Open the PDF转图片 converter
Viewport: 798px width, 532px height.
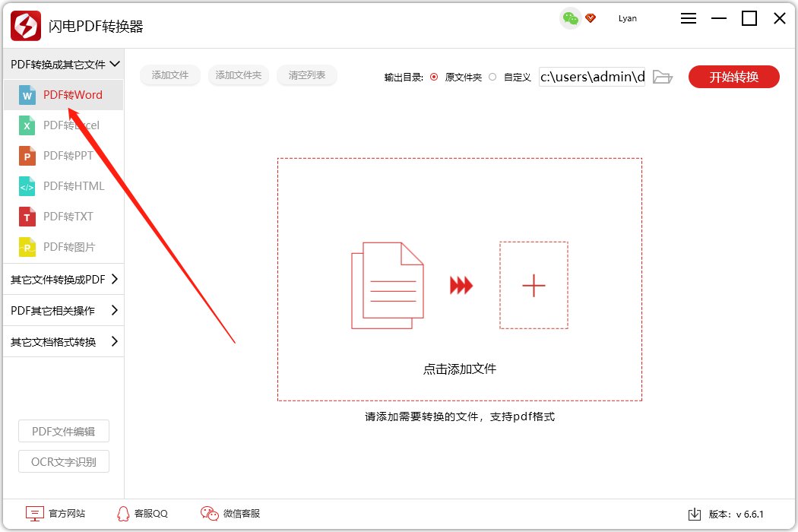tap(68, 246)
